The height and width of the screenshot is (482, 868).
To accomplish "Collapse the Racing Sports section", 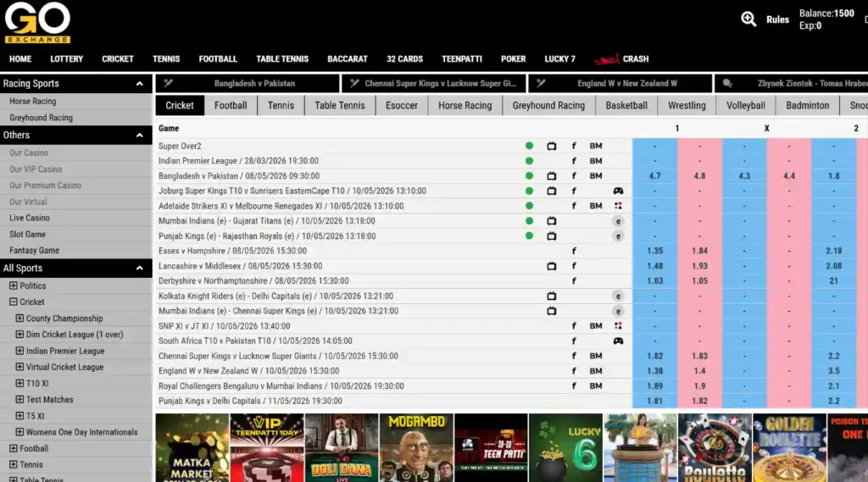I will [x=140, y=84].
